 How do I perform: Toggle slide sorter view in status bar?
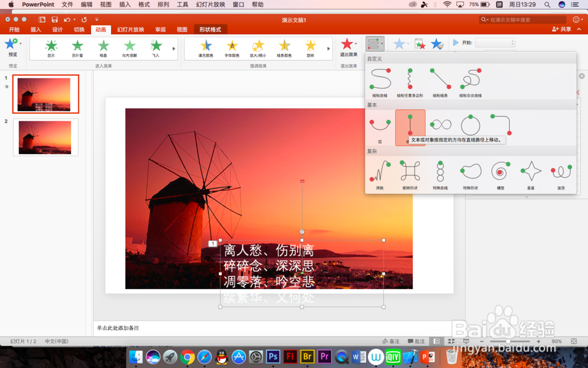pos(451,342)
